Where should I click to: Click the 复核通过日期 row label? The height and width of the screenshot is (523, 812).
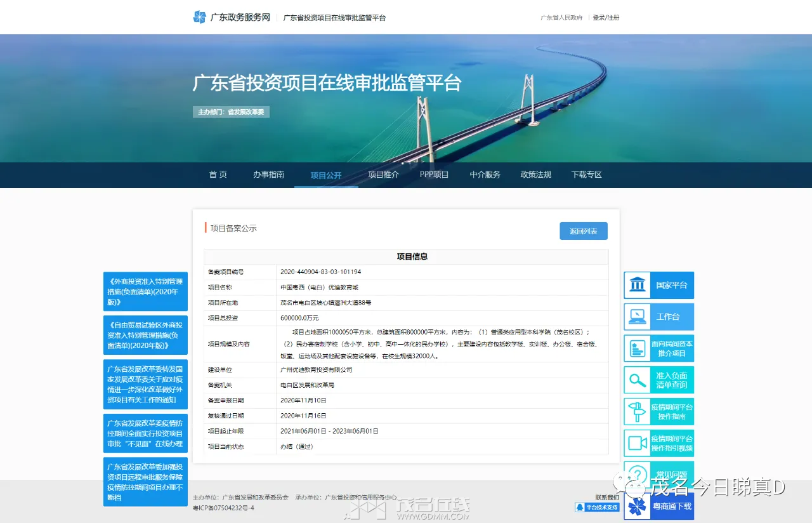click(226, 416)
